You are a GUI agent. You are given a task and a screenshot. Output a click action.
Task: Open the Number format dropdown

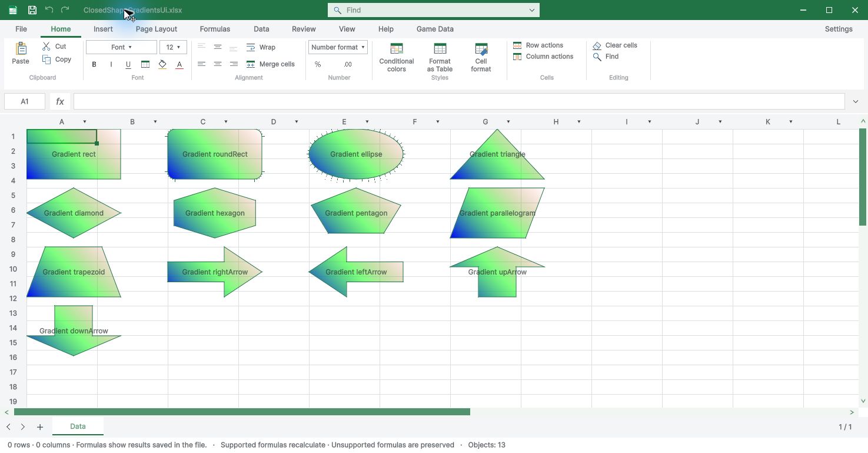coord(338,47)
